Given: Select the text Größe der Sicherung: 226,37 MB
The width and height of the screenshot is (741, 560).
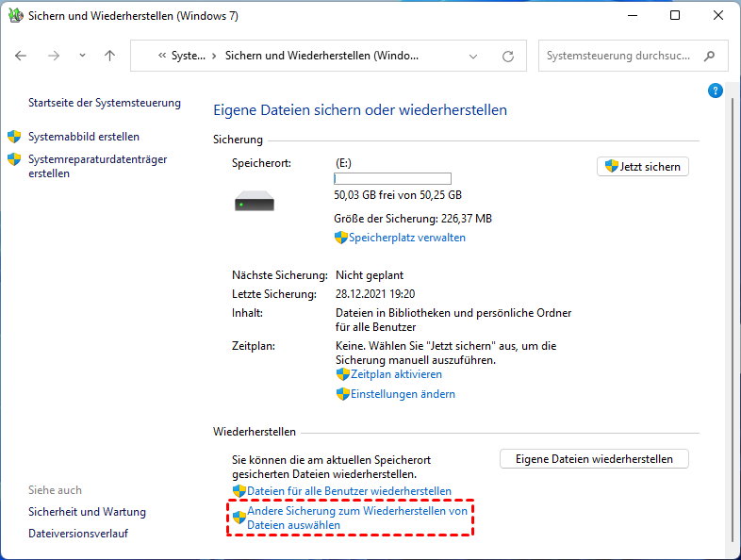Looking at the screenshot, I should coord(413,219).
